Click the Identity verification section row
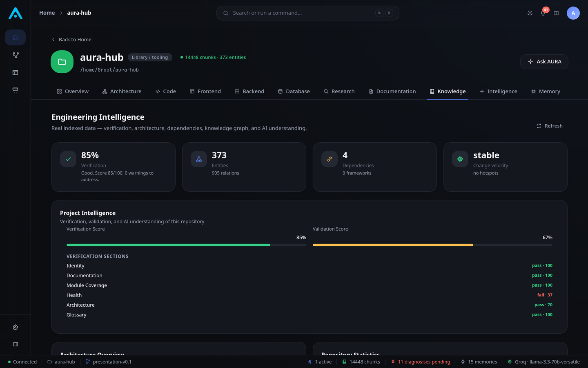This screenshot has width=588, height=368. pyautogui.click(x=310, y=266)
